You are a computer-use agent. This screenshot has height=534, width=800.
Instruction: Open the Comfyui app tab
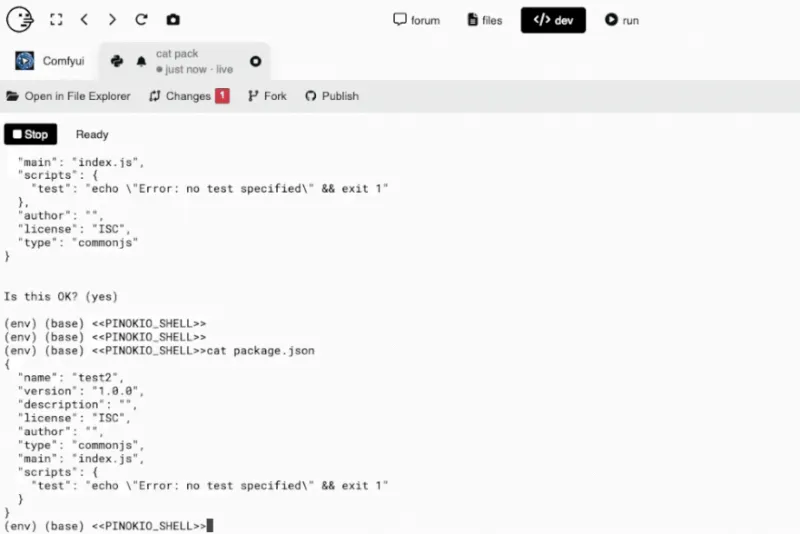coord(50,61)
